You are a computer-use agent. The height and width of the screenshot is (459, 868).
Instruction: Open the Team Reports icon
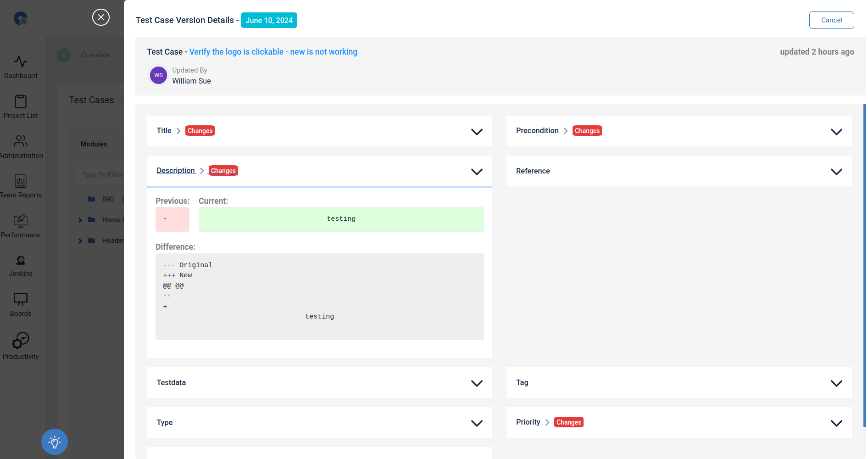[x=21, y=181]
